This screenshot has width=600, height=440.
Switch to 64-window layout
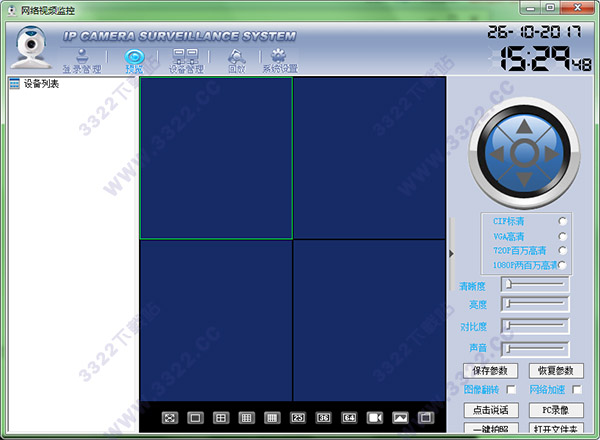tap(349, 417)
